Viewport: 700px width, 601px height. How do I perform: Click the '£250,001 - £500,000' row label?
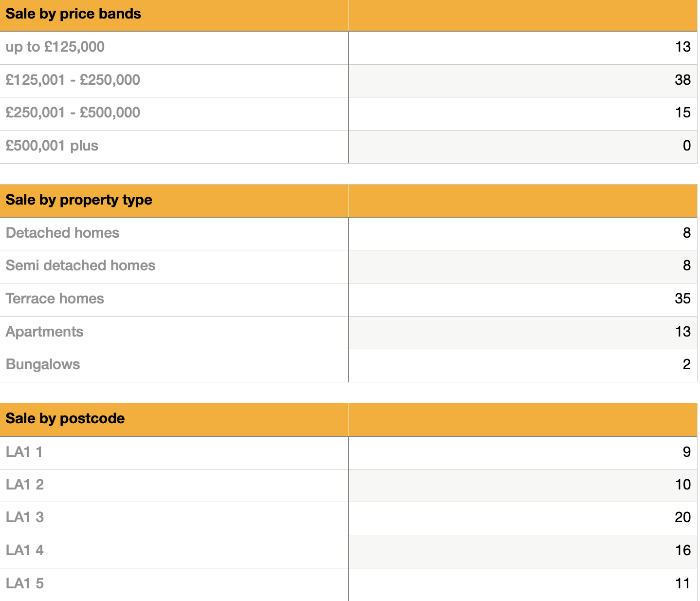(73, 113)
